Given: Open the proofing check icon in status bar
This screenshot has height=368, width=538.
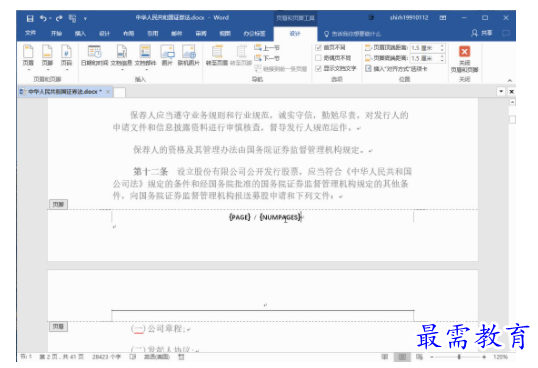Looking at the screenshot, I should tap(132, 357).
